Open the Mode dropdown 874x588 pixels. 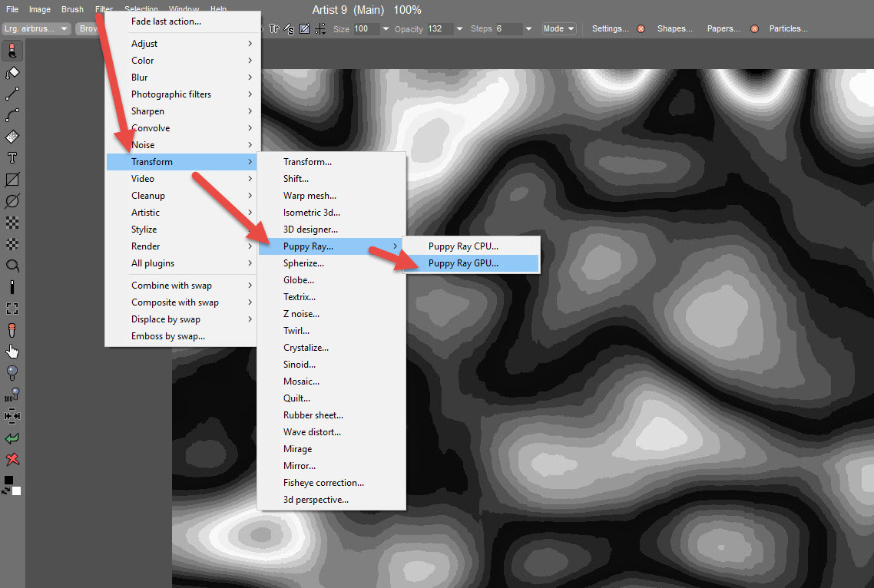pos(558,28)
